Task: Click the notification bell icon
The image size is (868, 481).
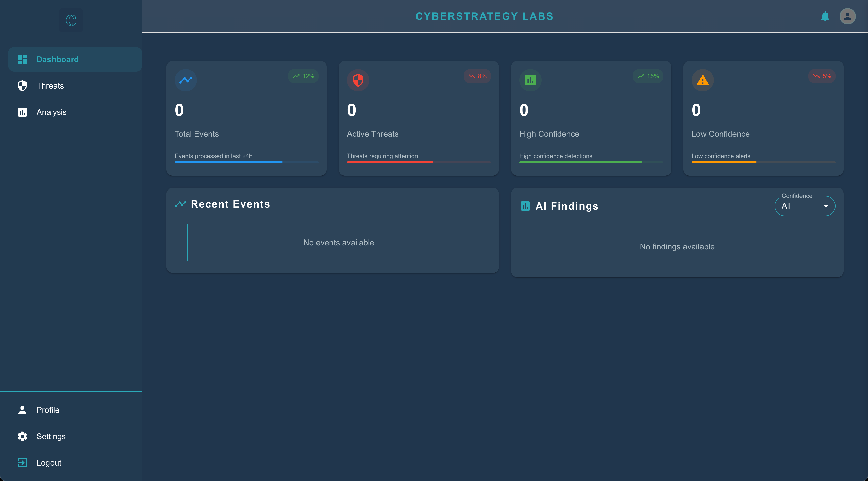Action: pyautogui.click(x=825, y=16)
